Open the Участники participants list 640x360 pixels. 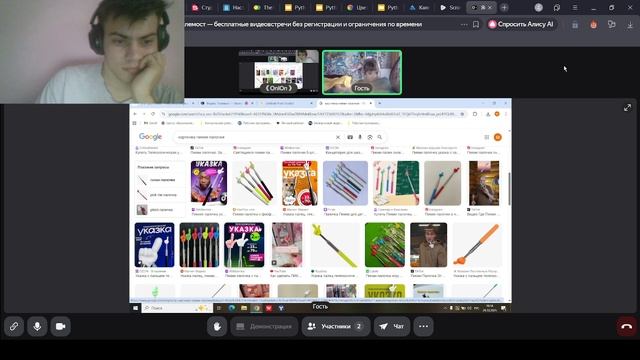(x=336, y=327)
